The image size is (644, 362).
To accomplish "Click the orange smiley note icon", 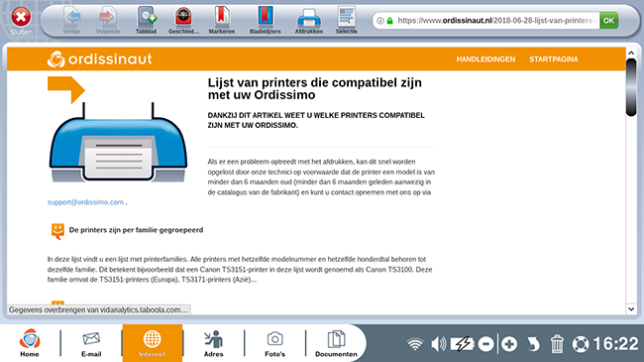I will tap(57, 231).
